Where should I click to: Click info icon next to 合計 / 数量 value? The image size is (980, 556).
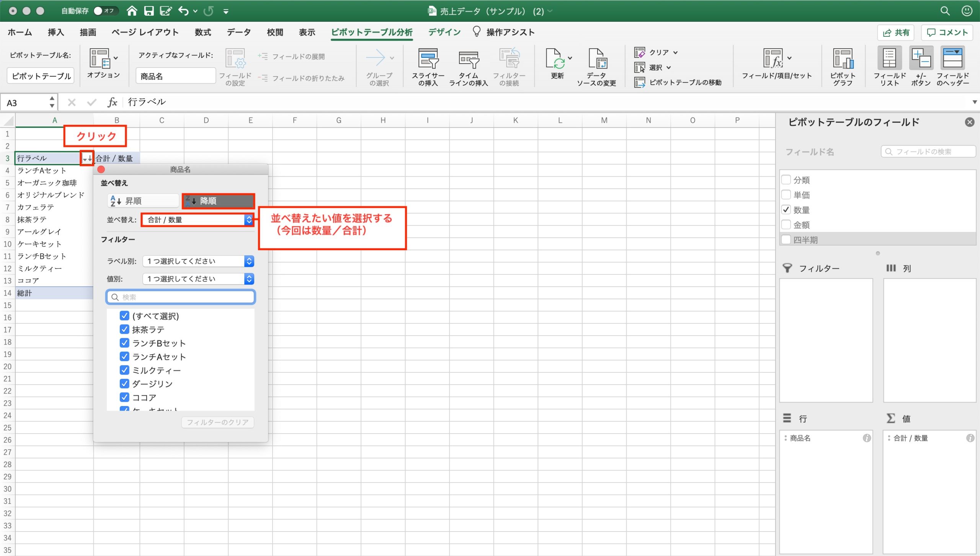(x=970, y=438)
